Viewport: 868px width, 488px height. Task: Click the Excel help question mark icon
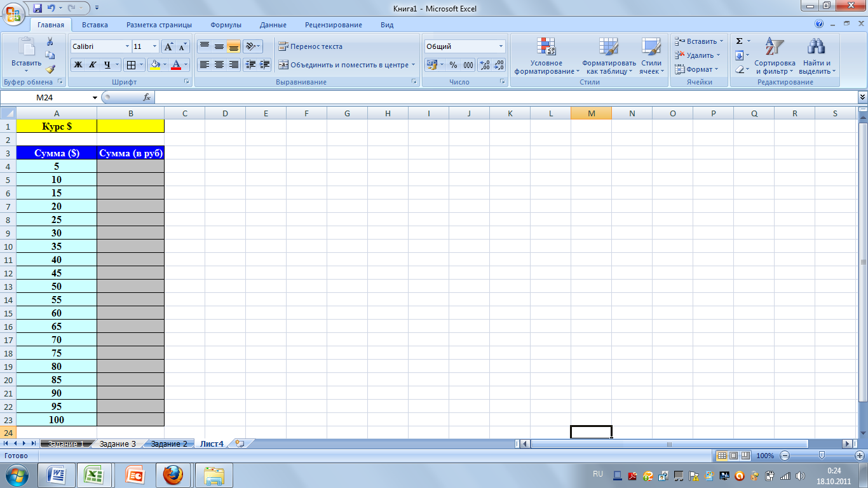(819, 24)
